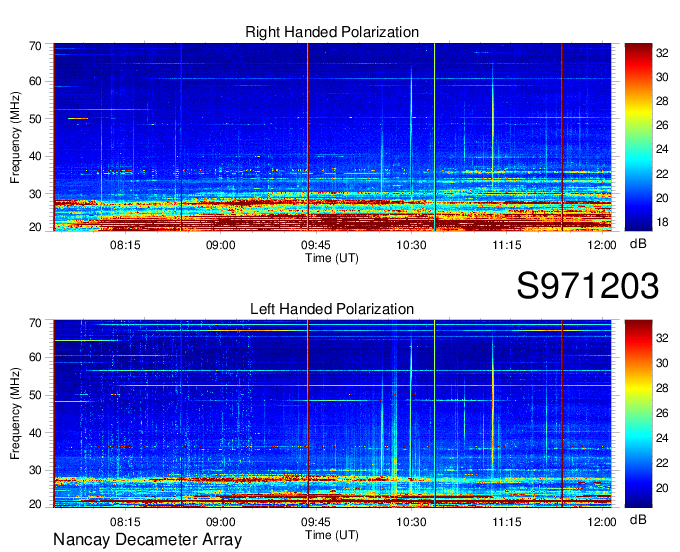The width and height of the screenshot is (680, 552).
Task: Click the 'Nancay Decameter Array' caption
Action: point(147,540)
